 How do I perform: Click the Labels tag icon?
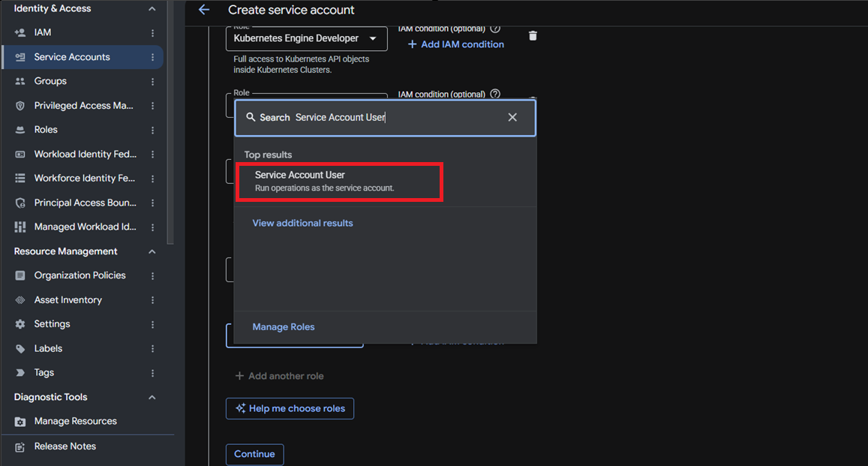20,349
